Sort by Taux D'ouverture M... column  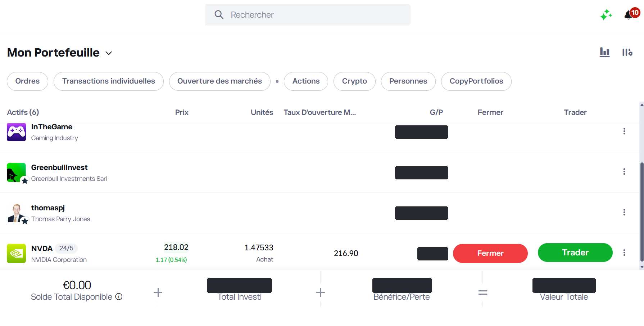pyautogui.click(x=320, y=112)
